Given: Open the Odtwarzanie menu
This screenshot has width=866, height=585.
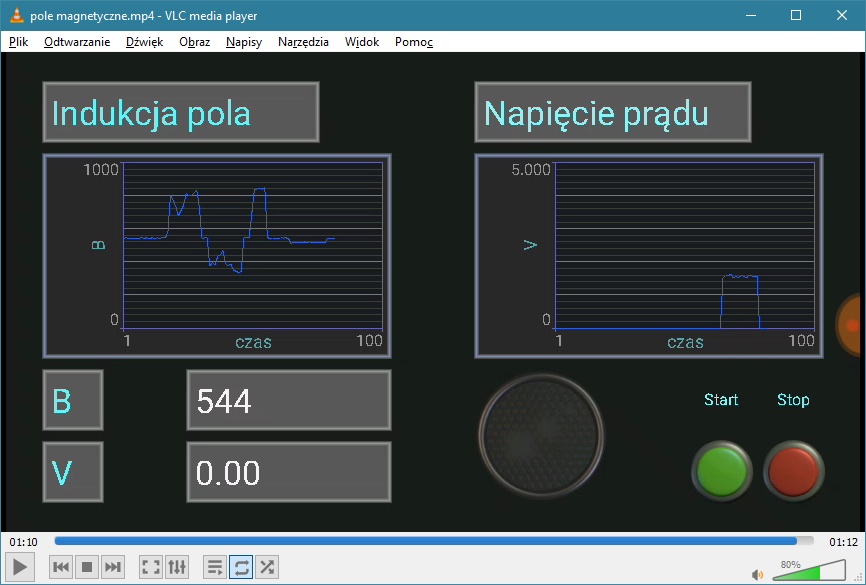Looking at the screenshot, I should [x=77, y=42].
